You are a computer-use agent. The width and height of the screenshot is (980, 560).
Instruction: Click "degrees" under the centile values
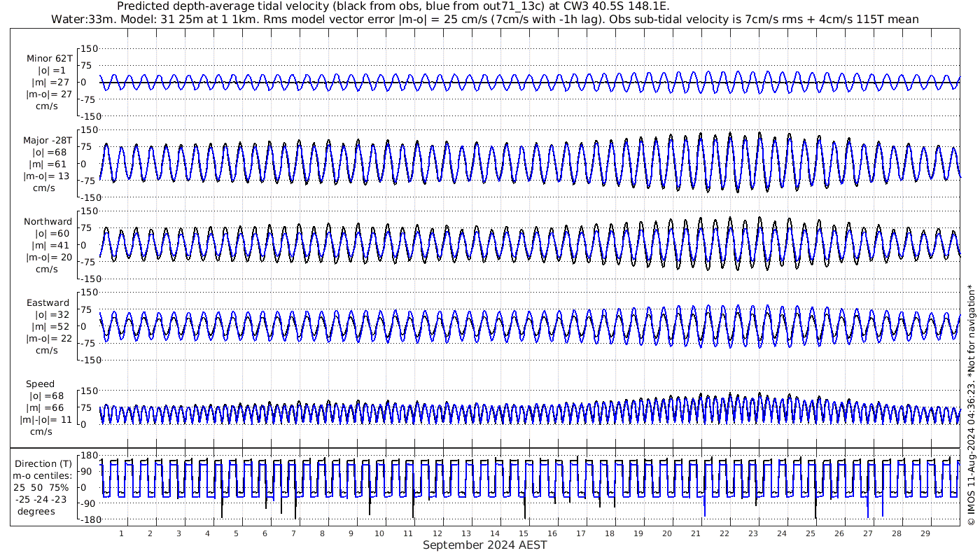click(37, 511)
